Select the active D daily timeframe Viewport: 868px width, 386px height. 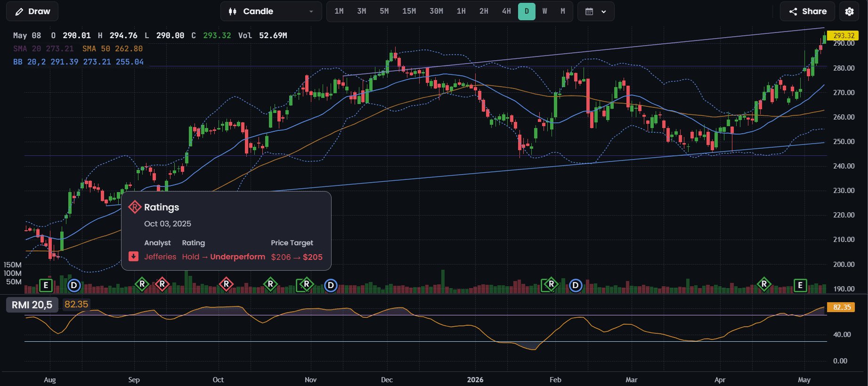pos(527,11)
